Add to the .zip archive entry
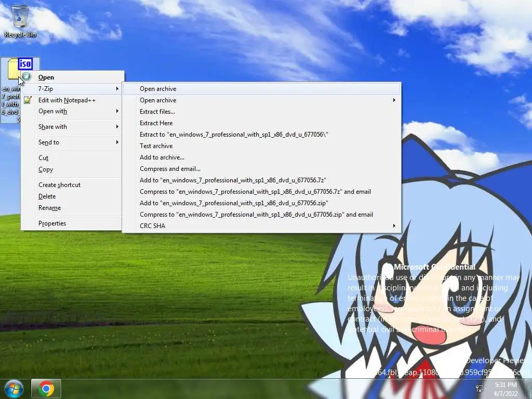 click(x=261, y=203)
